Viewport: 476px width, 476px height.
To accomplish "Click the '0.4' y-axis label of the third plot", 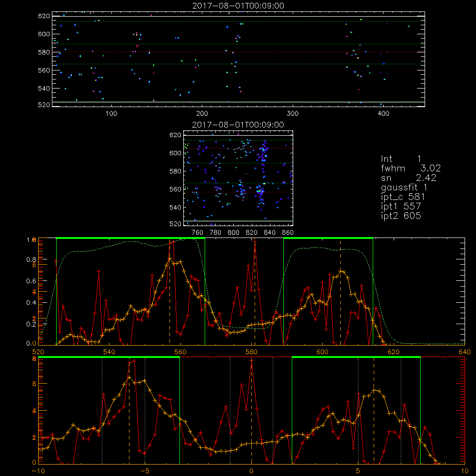I will pyautogui.click(x=31, y=303).
